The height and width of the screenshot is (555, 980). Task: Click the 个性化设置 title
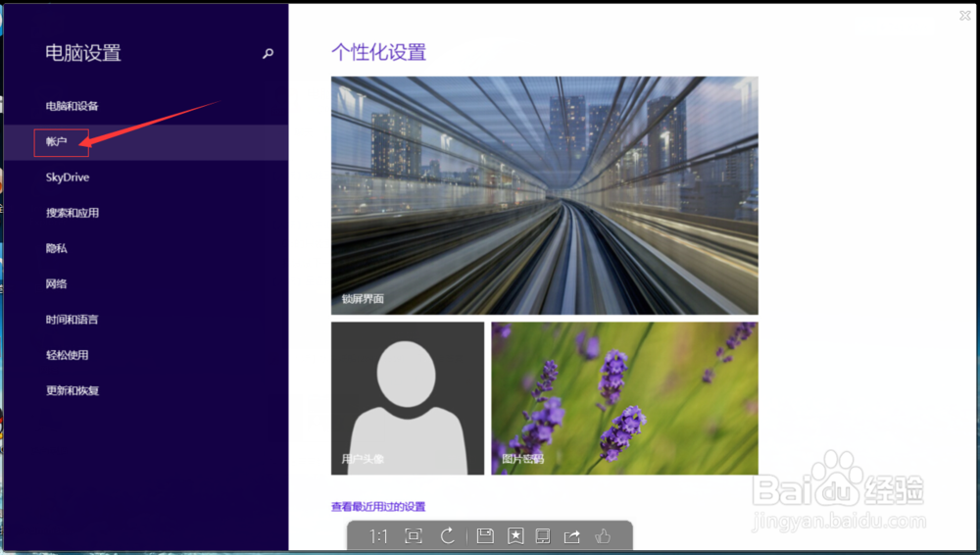click(x=378, y=52)
